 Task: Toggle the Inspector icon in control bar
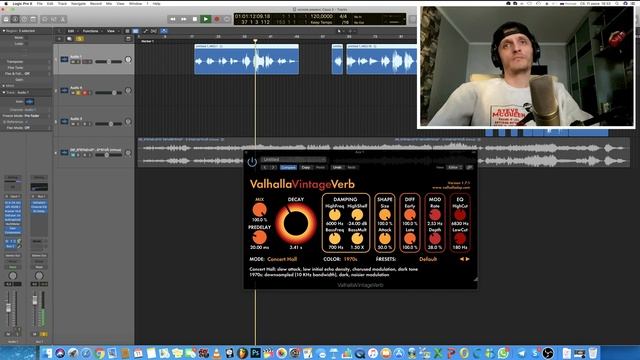15,19
